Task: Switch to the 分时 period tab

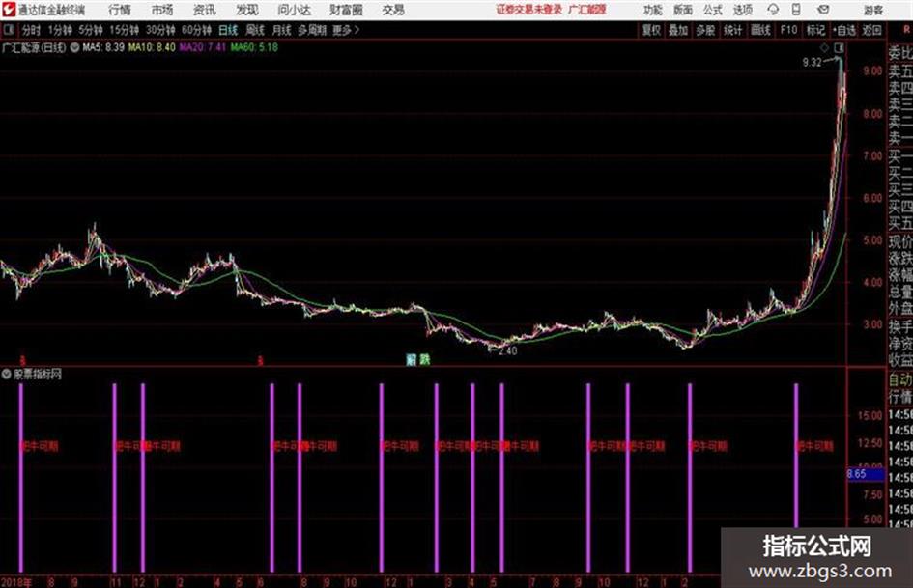Action: pos(31,30)
